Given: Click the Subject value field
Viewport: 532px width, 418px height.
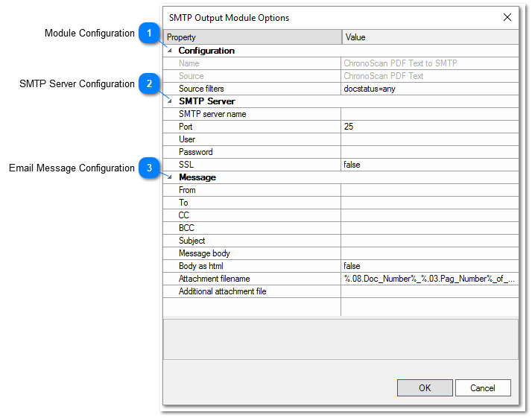Looking at the screenshot, I should (429, 241).
